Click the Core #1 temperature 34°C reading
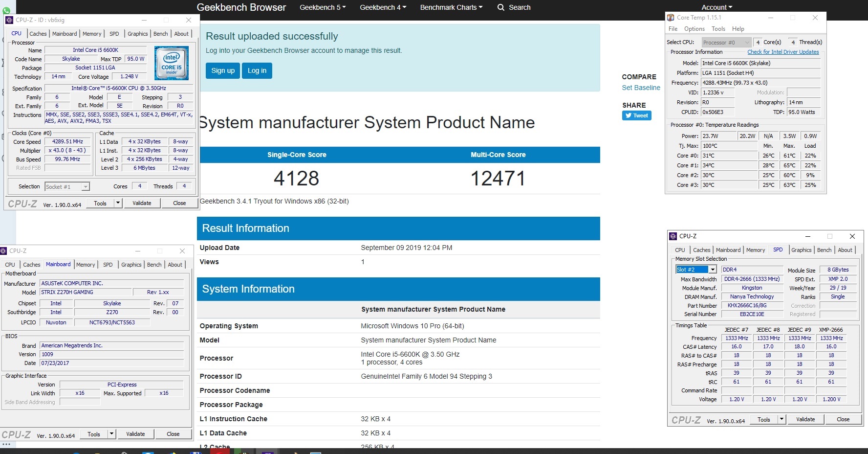The image size is (868, 454). [729, 165]
